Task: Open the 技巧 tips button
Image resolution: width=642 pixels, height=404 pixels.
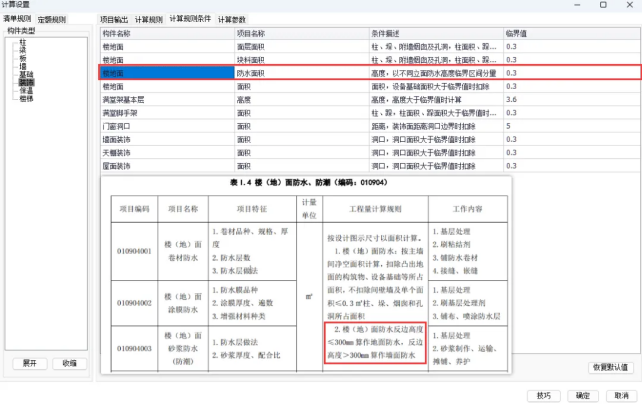Action: (541, 394)
